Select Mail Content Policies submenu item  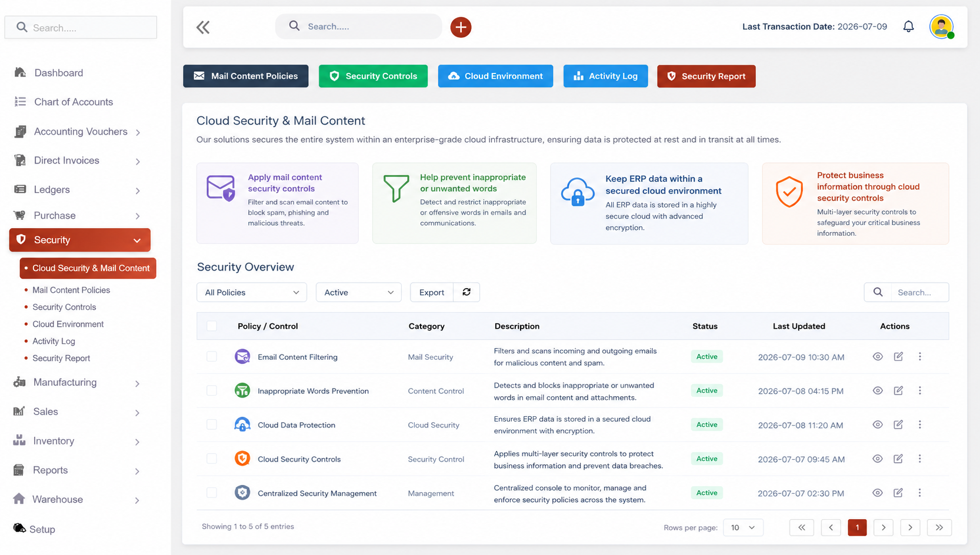pyautogui.click(x=71, y=290)
